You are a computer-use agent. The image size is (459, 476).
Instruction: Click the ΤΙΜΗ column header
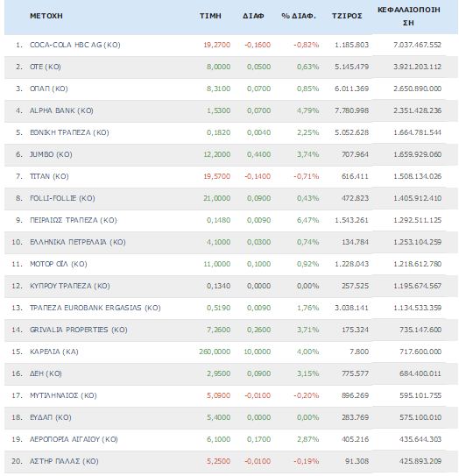coord(210,16)
